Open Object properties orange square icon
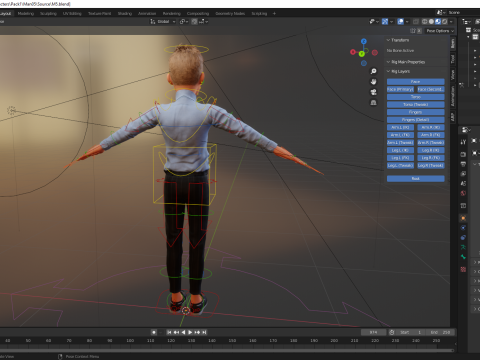Viewport: 480px width, 360px height. tap(463, 218)
